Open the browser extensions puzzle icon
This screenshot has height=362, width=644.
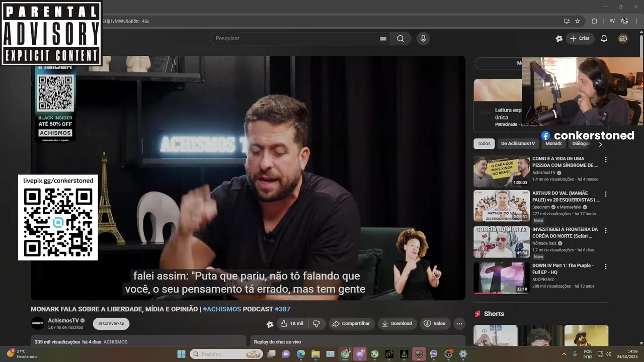click(x=594, y=21)
